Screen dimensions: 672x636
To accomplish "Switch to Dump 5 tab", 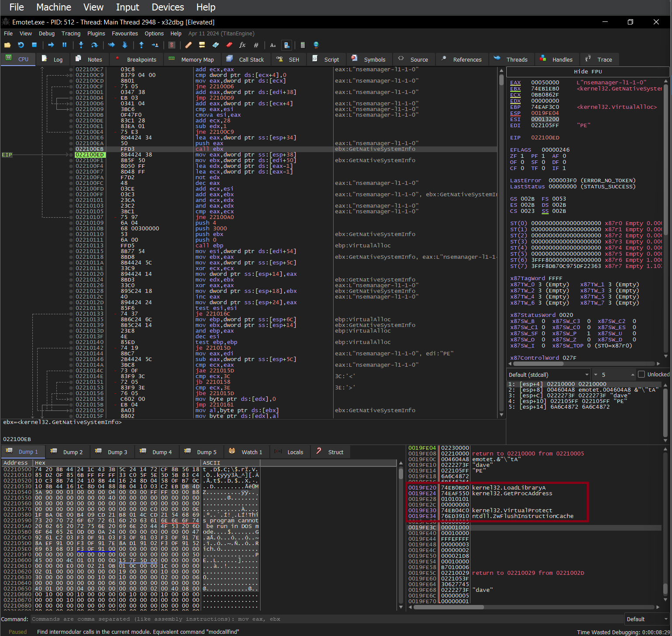I will (x=201, y=452).
